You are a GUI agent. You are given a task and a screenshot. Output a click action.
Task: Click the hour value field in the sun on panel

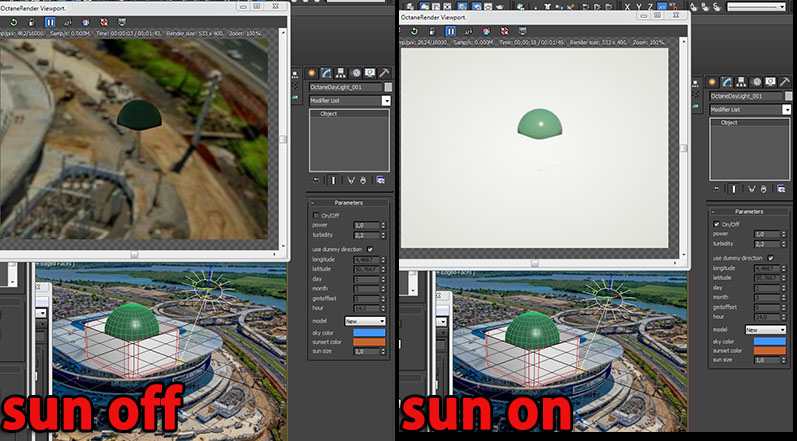[767, 317]
